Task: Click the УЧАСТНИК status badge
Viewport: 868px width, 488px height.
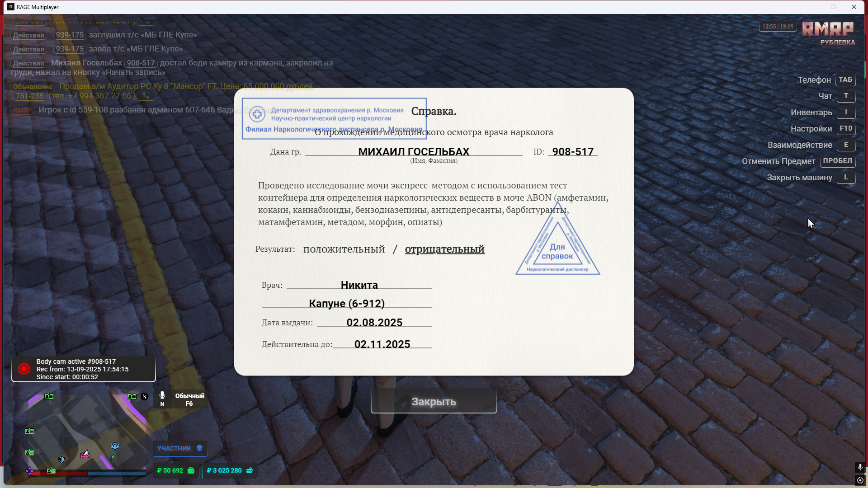Action: point(180,448)
